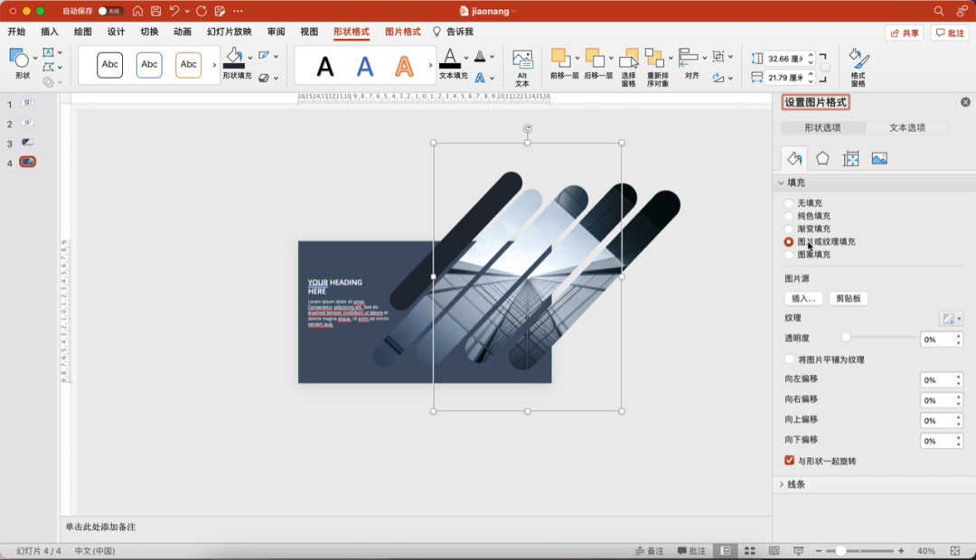Switch to Effects pentagon icon
The height and width of the screenshot is (560, 976).
point(822,159)
